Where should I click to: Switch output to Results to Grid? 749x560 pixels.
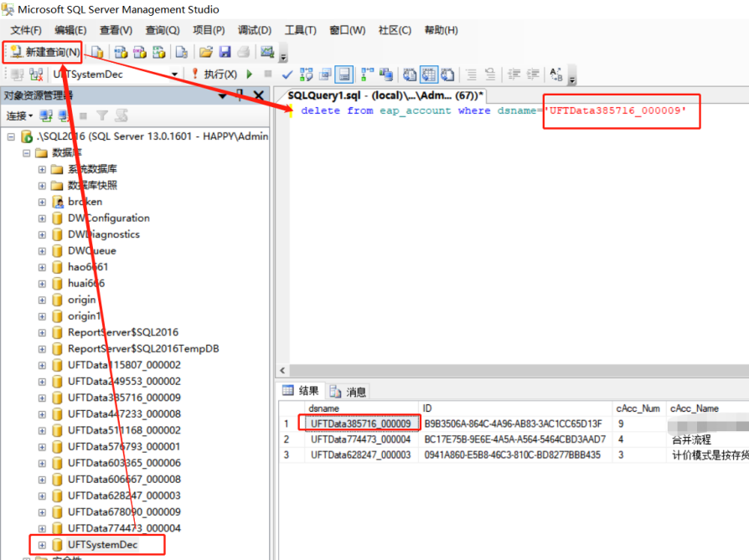[428, 74]
